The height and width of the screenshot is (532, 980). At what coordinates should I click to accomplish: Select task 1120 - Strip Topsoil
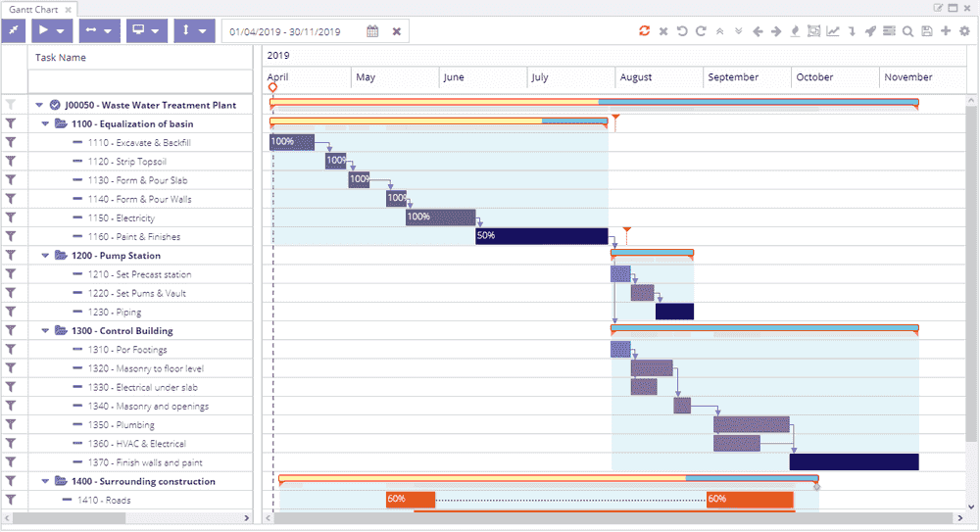pyautogui.click(x=127, y=162)
